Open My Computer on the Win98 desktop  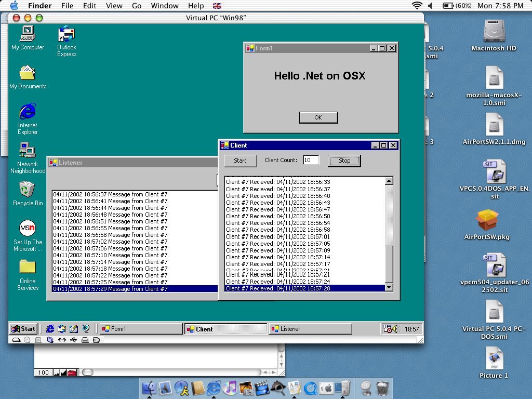(28, 37)
